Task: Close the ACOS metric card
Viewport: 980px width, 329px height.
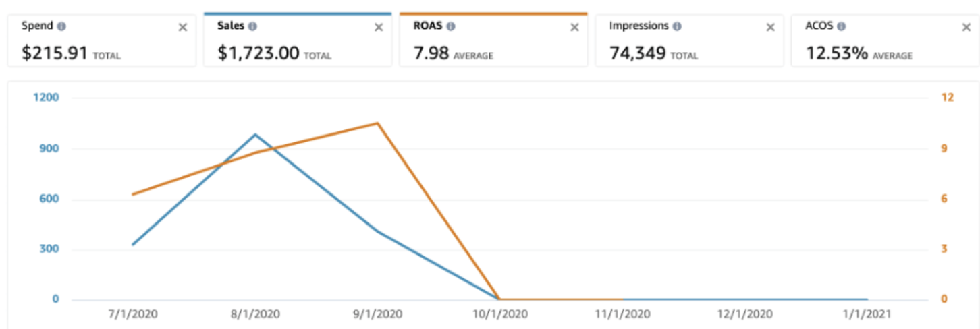Action: (x=966, y=28)
